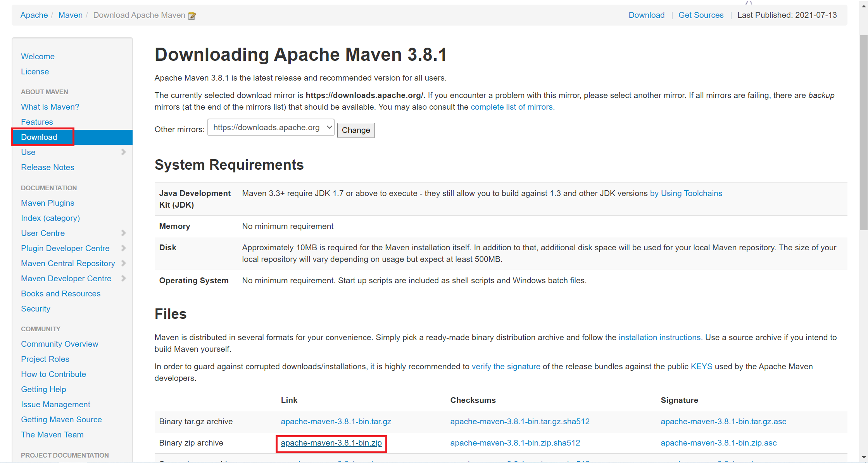Image resolution: width=868 pixels, height=463 pixels.
Task: Open the Other mirrors dropdown
Action: pyautogui.click(x=271, y=127)
